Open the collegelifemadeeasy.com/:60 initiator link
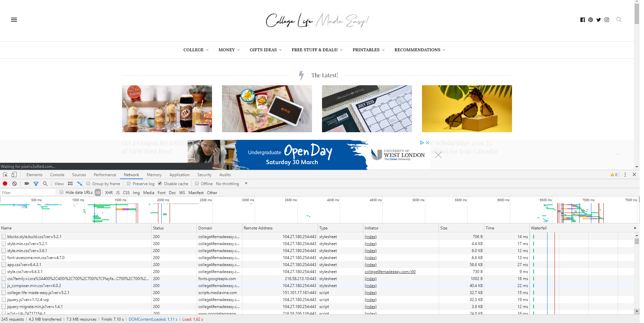Screen dimensions: 644x323 pos(390,272)
